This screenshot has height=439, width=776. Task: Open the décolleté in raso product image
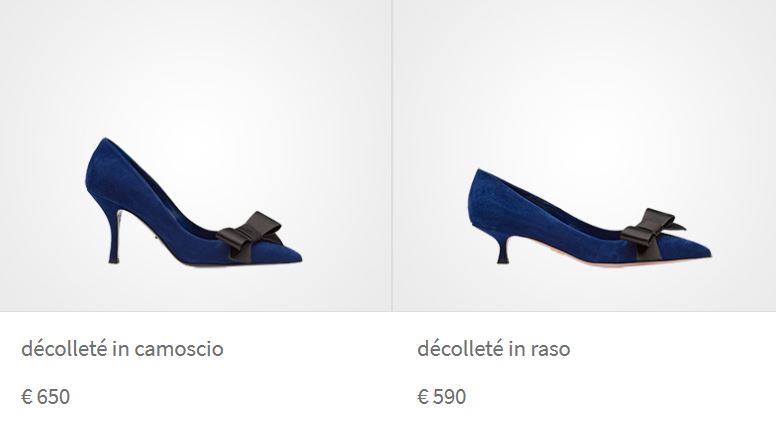click(x=584, y=155)
